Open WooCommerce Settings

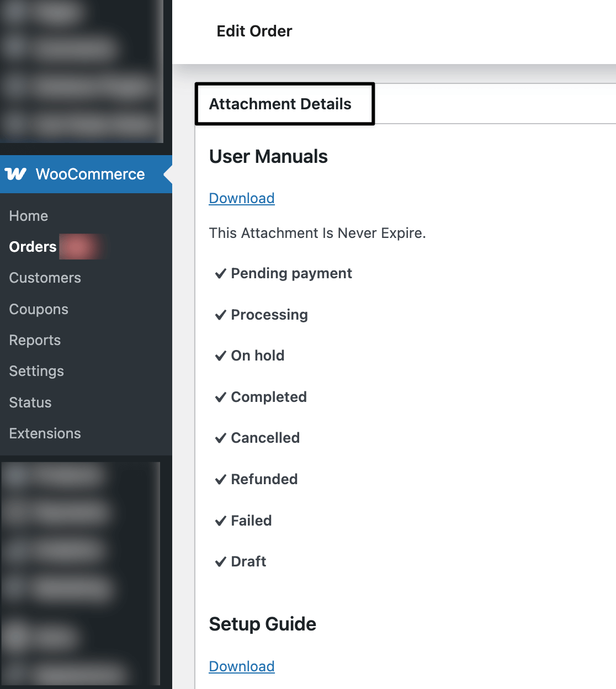coord(36,371)
